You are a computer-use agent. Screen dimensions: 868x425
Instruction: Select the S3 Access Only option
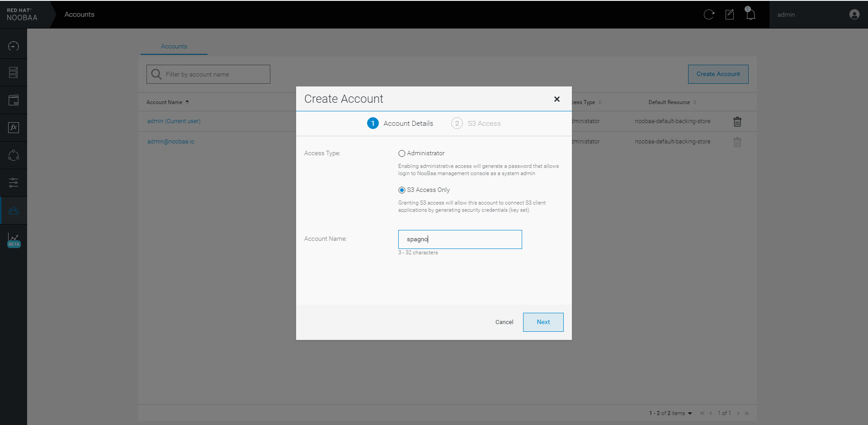(401, 190)
